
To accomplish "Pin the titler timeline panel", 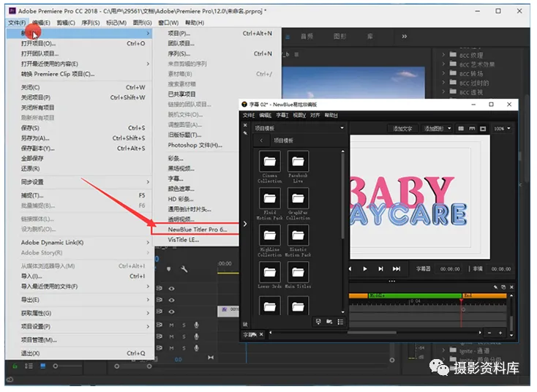I will tap(495, 287).
